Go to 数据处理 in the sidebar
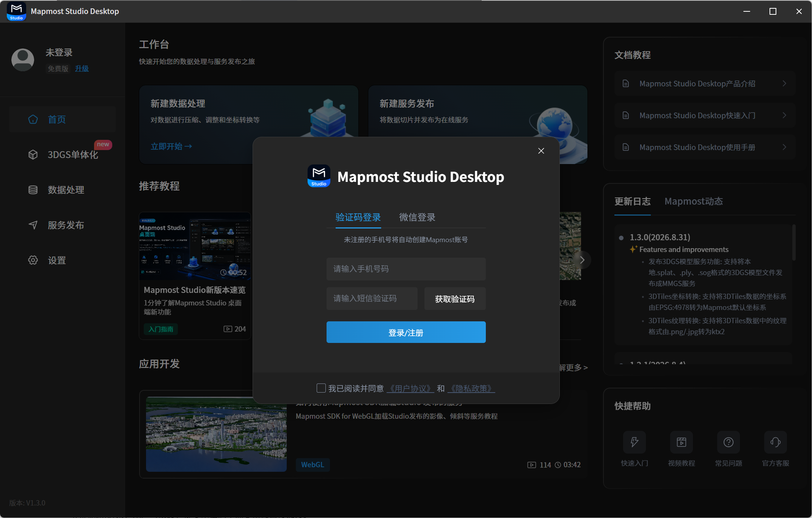The width and height of the screenshot is (812, 518). pos(63,190)
